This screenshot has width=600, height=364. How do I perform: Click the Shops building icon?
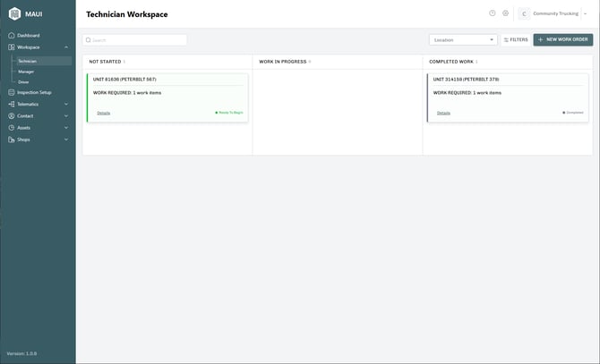pos(11,140)
